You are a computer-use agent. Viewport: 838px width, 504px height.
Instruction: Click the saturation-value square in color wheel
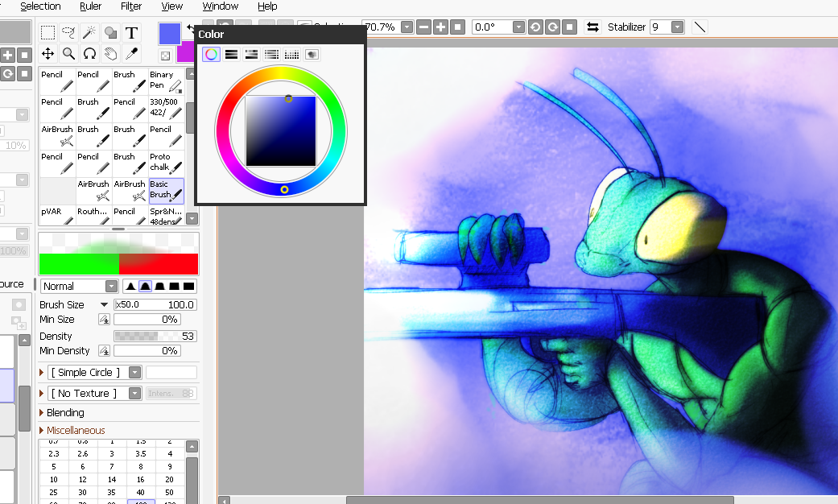click(x=281, y=131)
